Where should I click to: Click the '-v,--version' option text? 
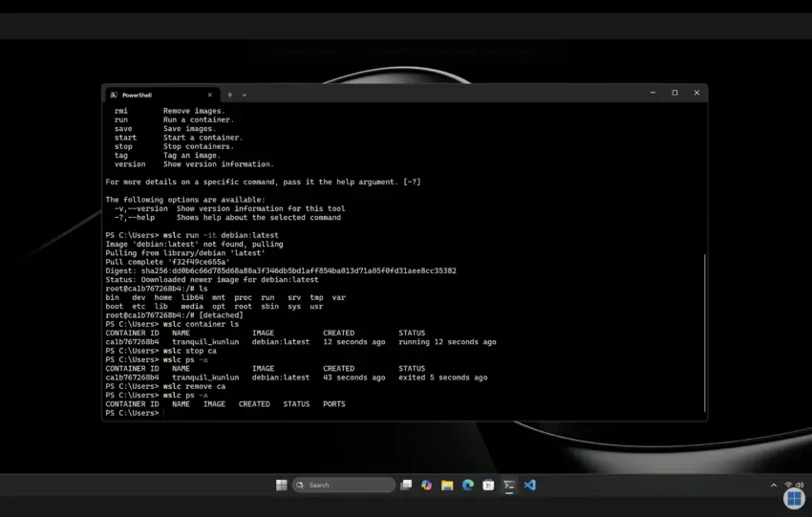(140, 208)
